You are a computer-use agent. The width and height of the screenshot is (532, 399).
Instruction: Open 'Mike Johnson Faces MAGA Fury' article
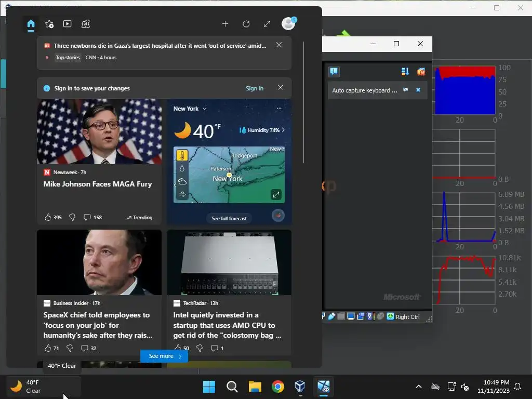point(98,184)
